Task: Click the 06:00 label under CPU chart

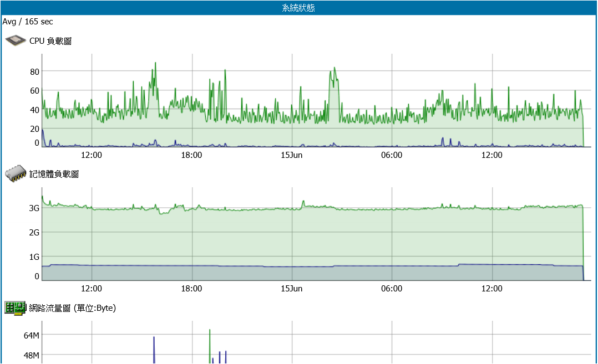Action: point(392,155)
